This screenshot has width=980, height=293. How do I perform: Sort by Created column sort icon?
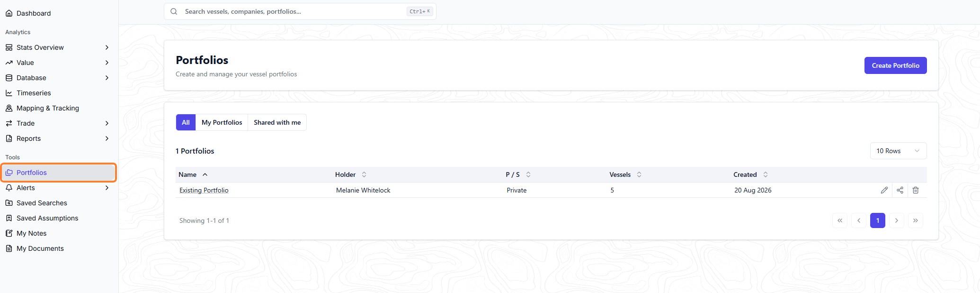(x=766, y=174)
